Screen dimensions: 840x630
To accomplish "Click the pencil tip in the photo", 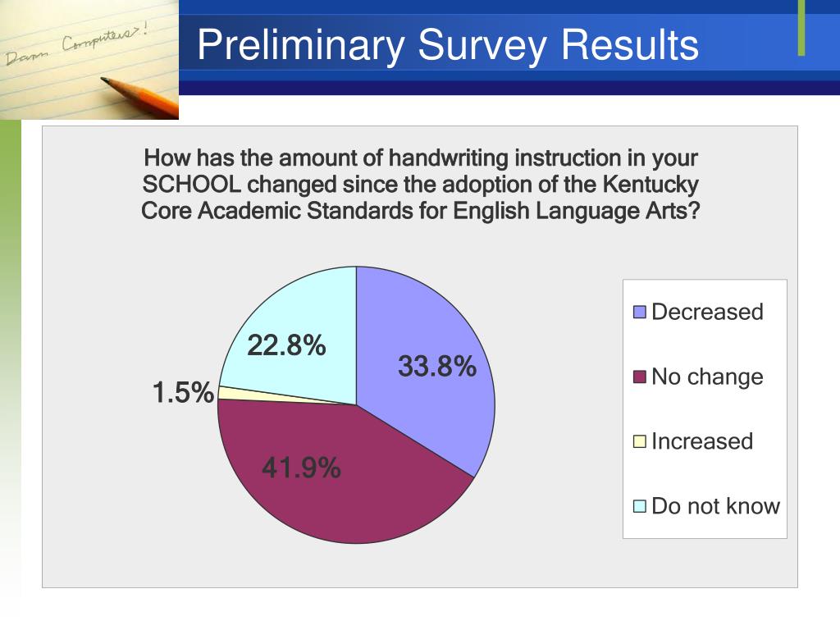I will (x=106, y=81).
